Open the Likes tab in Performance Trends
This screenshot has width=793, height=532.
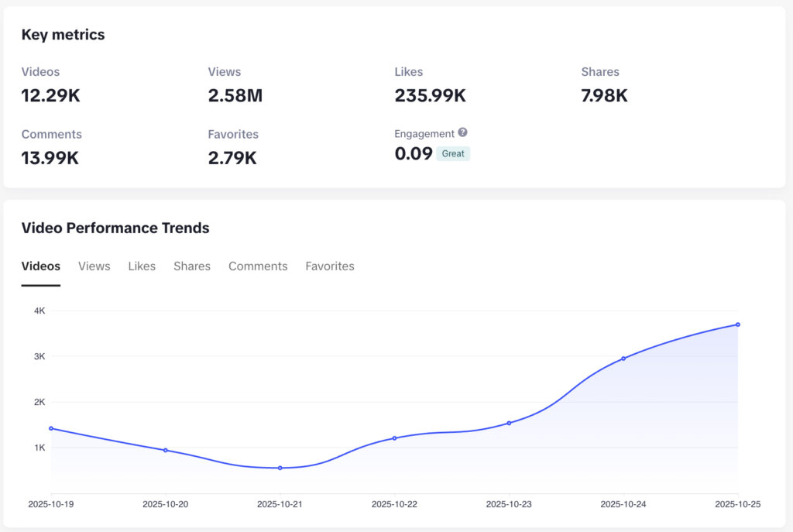(x=142, y=266)
